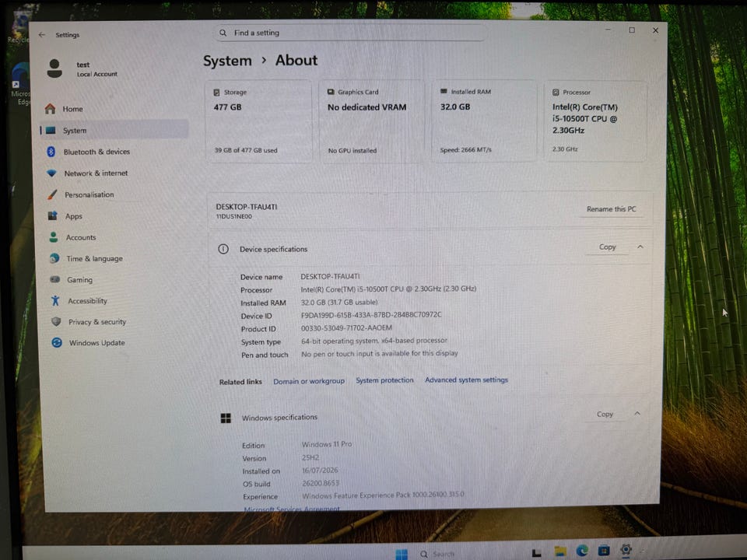The image size is (747, 560).
Task: Select the Home menu item
Action: (x=65, y=109)
